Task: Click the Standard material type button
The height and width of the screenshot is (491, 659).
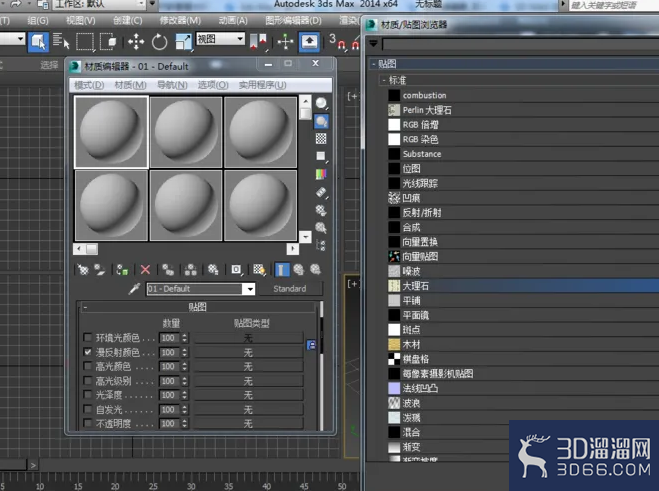Action: 290,289
